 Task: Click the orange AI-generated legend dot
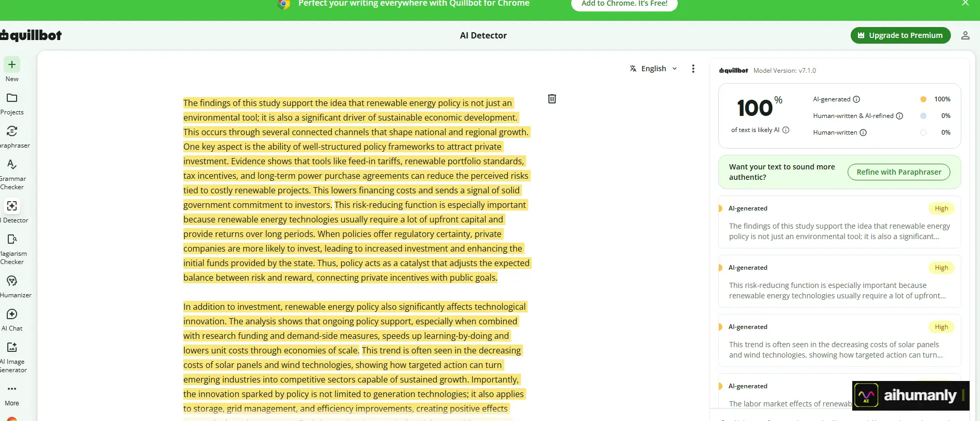923,99
